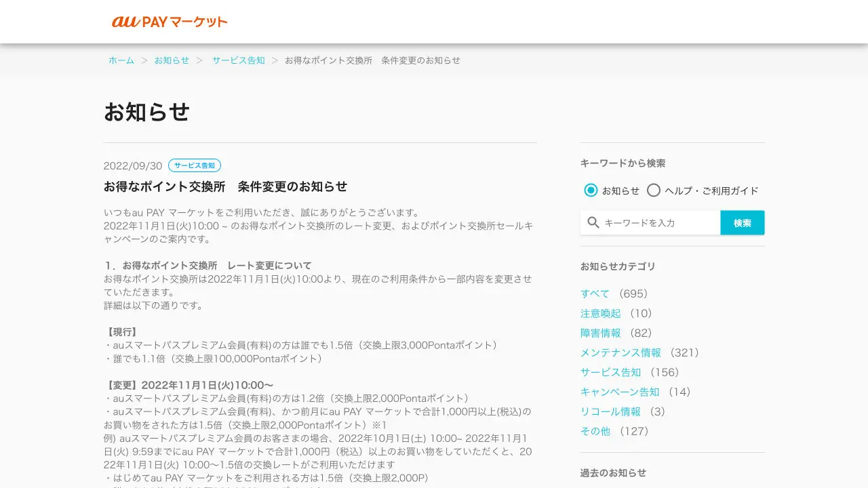Image resolution: width=868 pixels, height=488 pixels.
Task: Filter by サービス告知 sidebar category
Action: 610,372
